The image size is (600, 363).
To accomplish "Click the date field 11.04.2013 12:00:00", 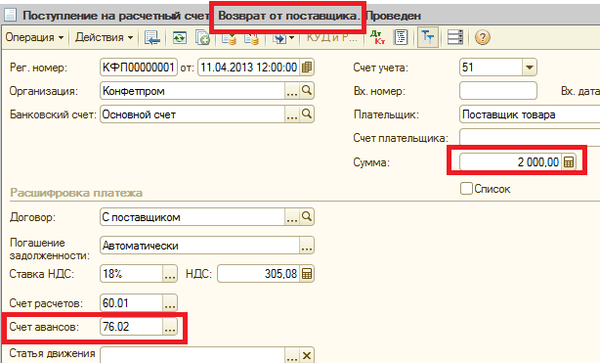I will (249, 68).
